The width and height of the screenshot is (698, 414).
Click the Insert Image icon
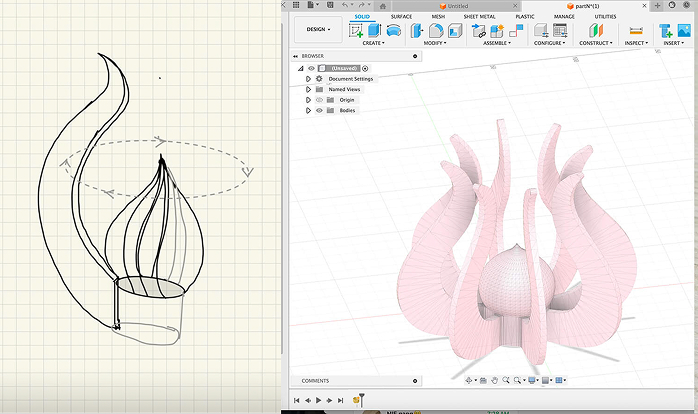pos(684,31)
